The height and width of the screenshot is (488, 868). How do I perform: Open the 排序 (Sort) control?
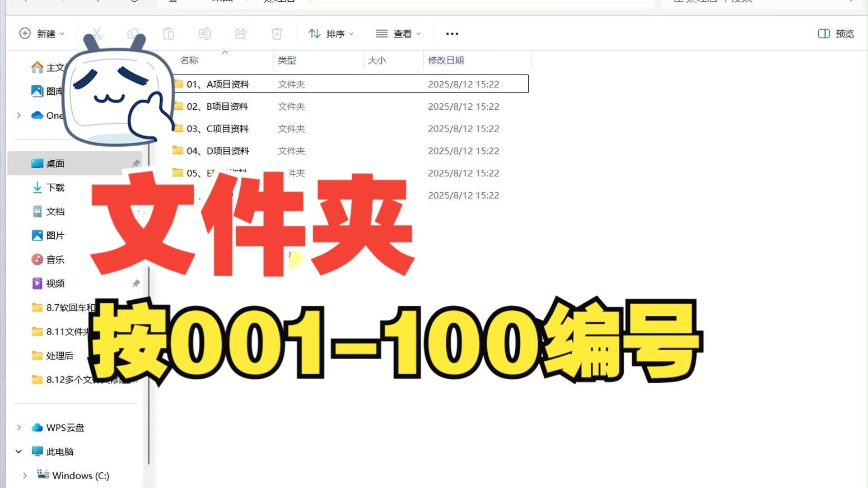click(331, 33)
